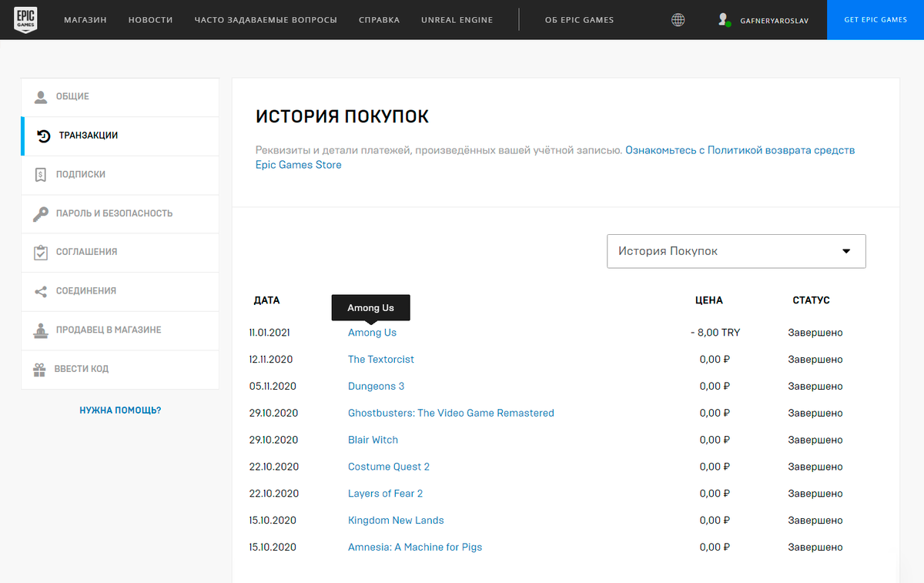Viewport: 924px width, 583px height.
Task: Click the globe language icon
Action: point(678,20)
